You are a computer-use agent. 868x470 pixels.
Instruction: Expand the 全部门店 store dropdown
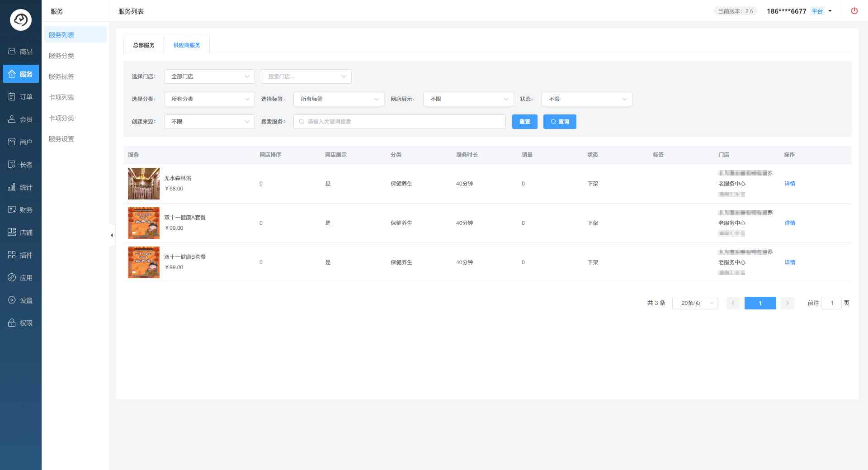coord(209,76)
